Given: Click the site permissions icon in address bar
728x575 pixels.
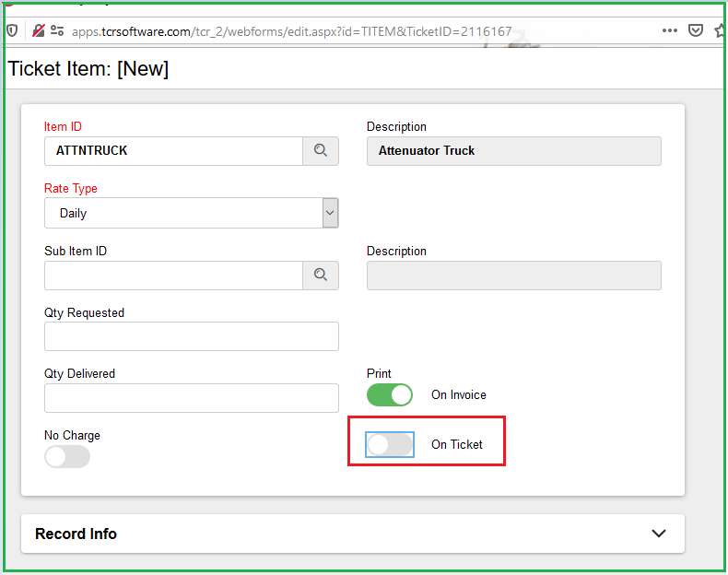Looking at the screenshot, I should pyautogui.click(x=58, y=30).
